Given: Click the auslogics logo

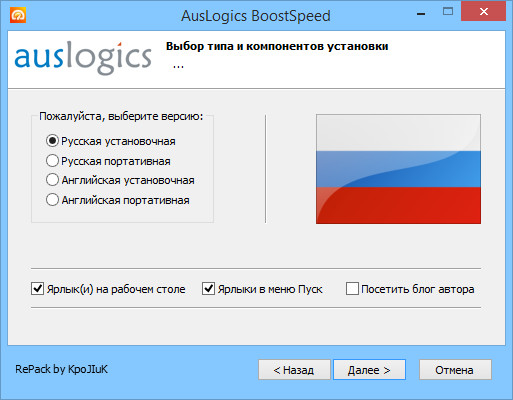Looking at the screenshot, I should click(x=83, y=57).
